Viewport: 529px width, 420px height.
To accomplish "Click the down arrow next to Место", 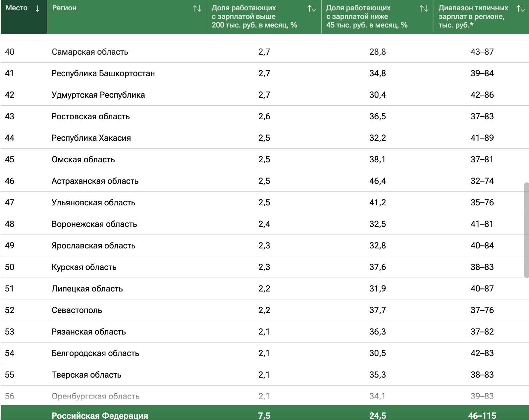I will coord(37,9).
